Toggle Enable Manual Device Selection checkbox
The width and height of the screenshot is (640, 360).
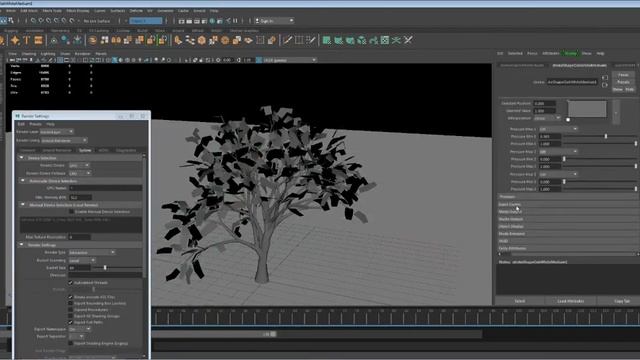(x=71, y=212)
